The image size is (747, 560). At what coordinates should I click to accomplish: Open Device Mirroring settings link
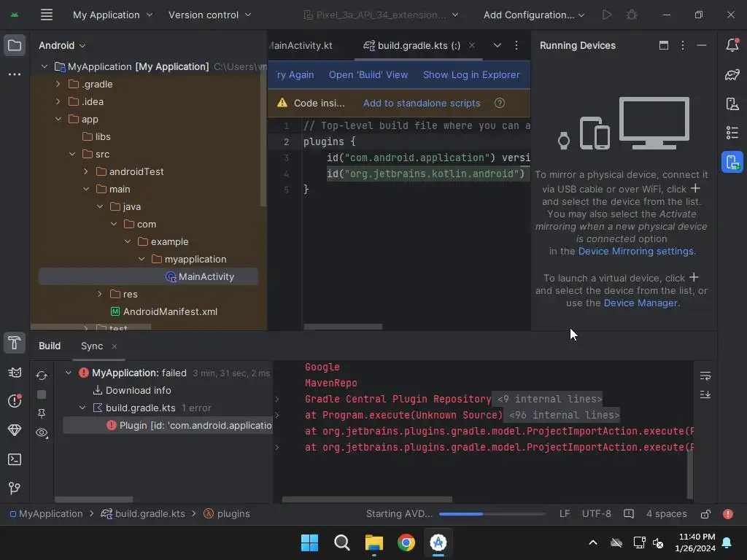click(635, 251)
